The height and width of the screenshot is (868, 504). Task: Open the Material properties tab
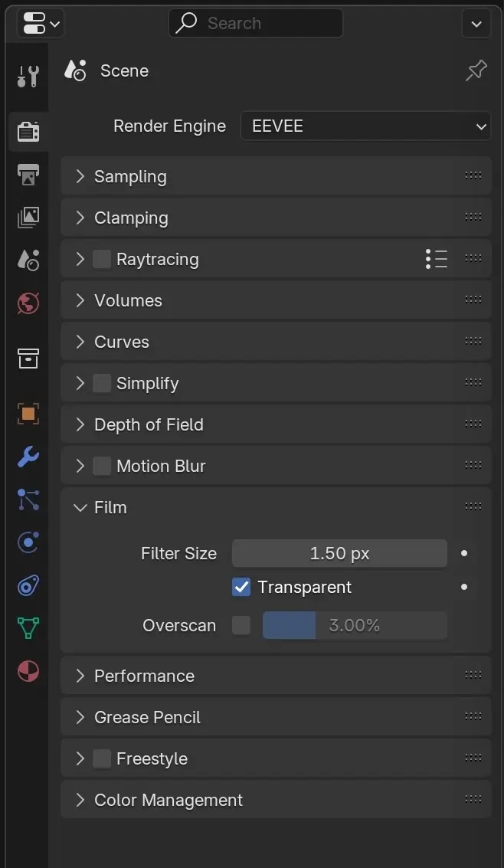28,672
